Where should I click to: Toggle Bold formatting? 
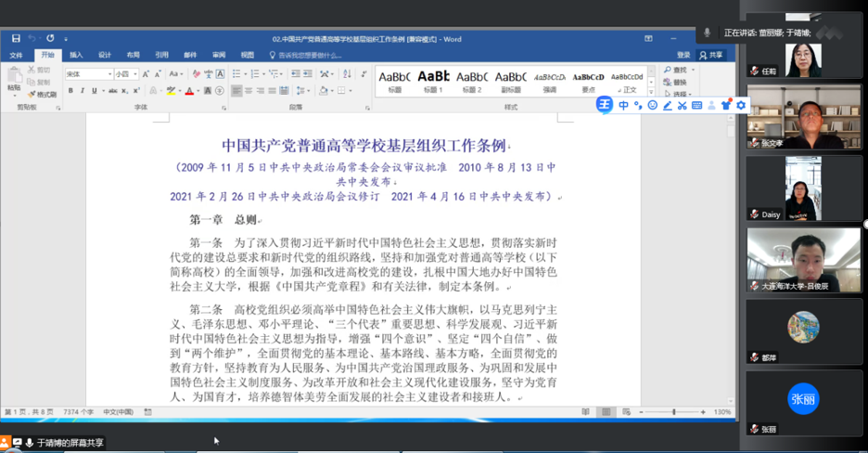(70, 91)
